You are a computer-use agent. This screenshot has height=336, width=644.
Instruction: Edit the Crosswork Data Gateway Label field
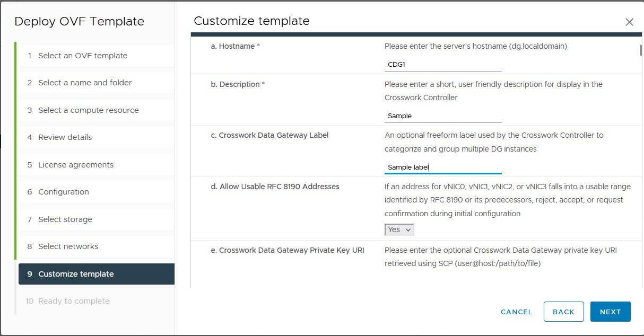click(x=443, y=167)
